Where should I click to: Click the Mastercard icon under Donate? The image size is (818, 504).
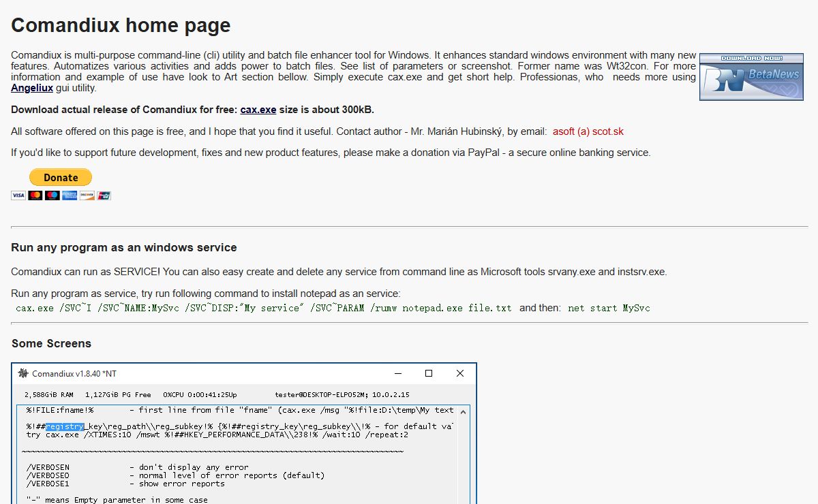[35, 195]
